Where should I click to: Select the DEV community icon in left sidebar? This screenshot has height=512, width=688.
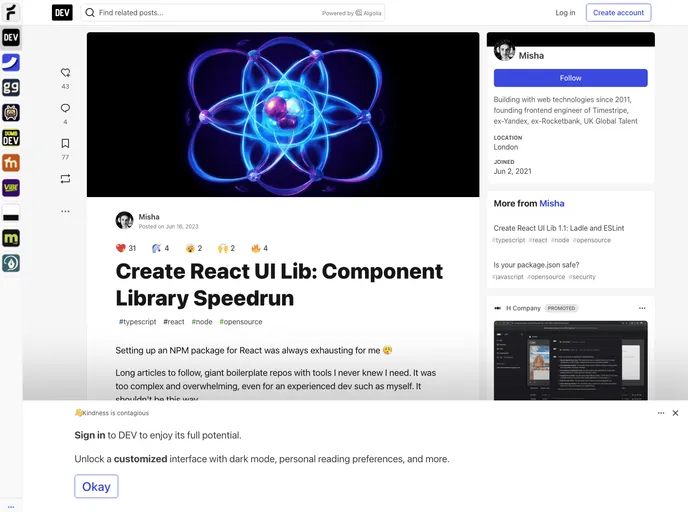coord(11,38)
